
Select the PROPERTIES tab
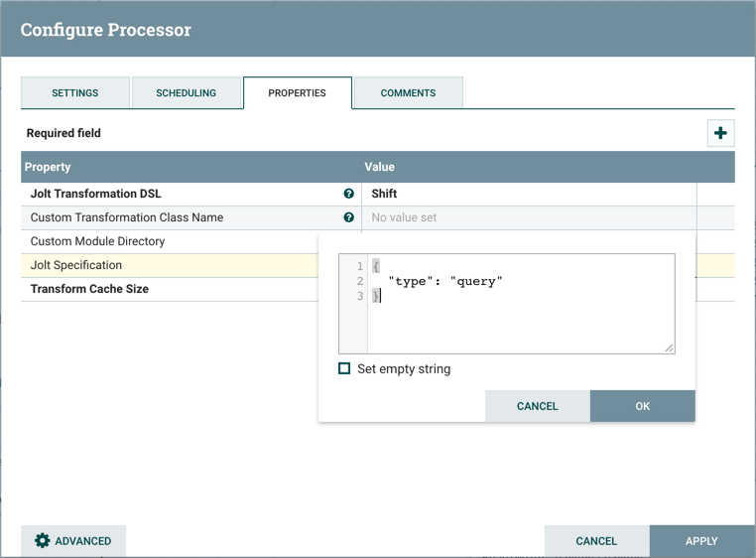pos(297,93)
